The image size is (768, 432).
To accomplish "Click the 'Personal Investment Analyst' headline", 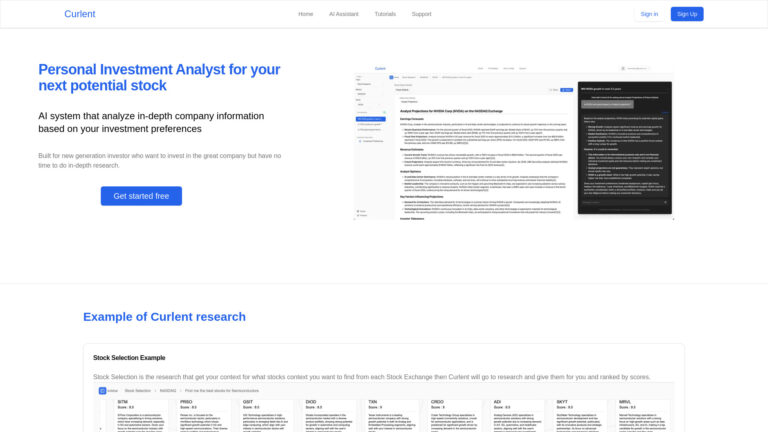I will (x=159, y=77).
